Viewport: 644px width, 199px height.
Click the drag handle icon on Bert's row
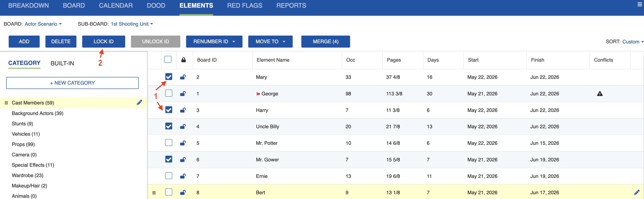[154, 193]
